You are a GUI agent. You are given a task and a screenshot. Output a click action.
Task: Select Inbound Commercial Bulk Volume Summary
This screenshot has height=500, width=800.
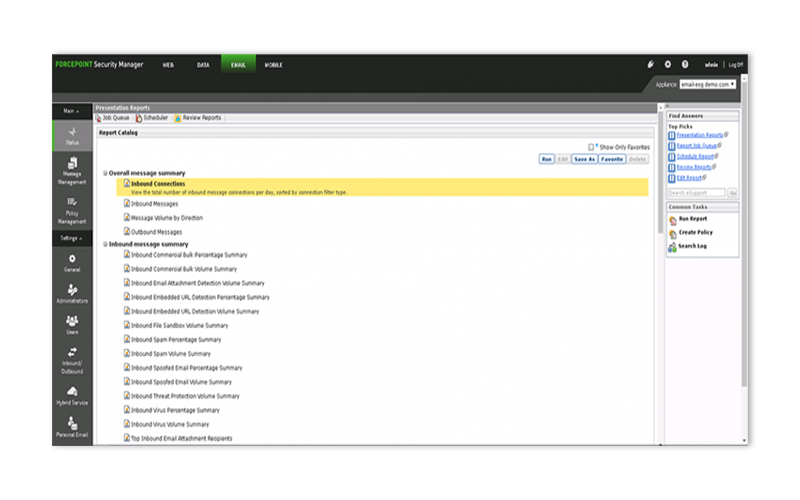184,269
